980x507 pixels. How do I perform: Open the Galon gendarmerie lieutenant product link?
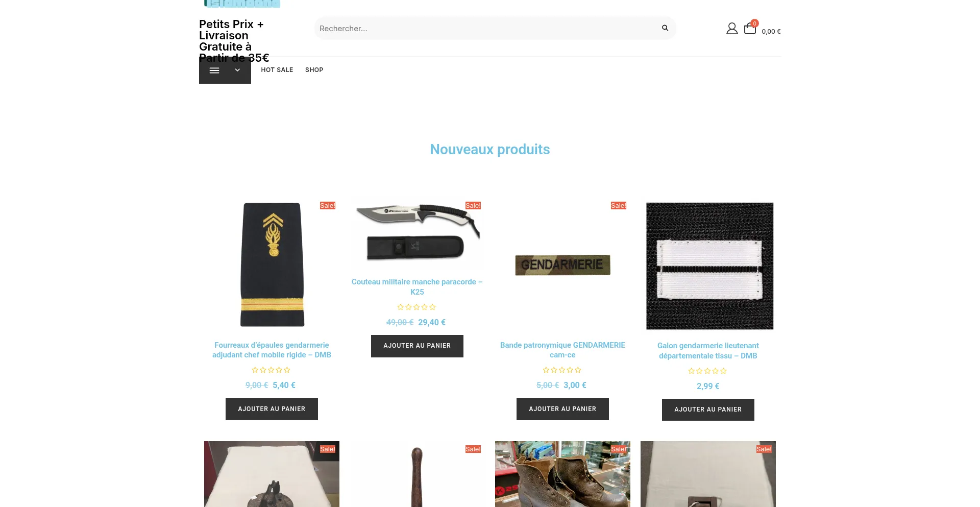coord(708,351)
